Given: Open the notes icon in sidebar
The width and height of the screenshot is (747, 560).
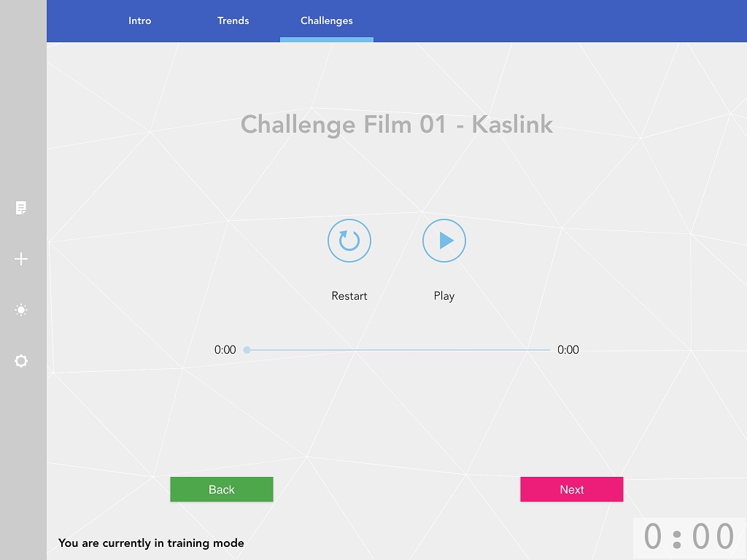Looking at the screenshot, I should coord(21,208).
